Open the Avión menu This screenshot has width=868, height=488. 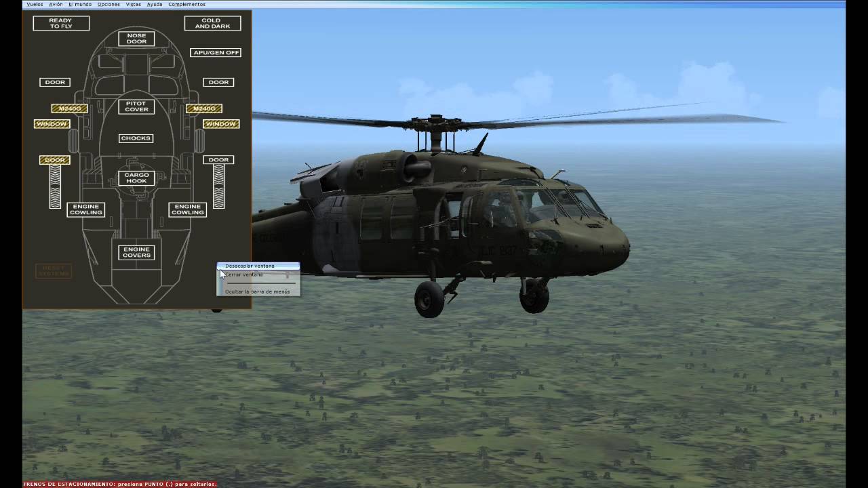(x=56, y=4)
